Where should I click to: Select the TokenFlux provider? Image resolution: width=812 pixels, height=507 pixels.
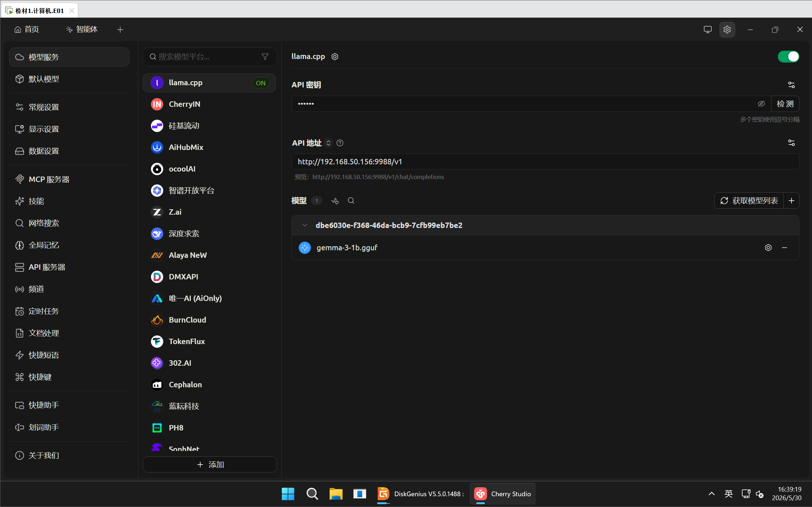tap(209, 342)
